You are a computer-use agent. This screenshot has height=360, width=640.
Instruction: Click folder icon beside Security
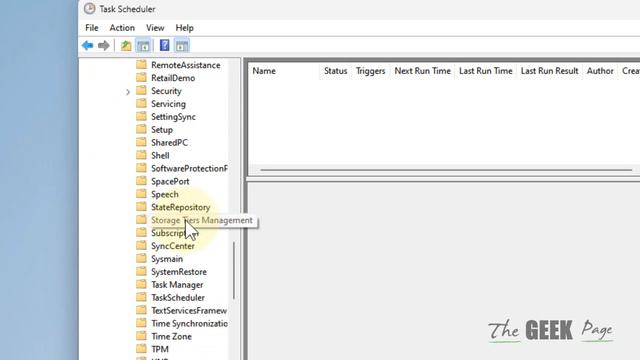[x=141, y=91]
